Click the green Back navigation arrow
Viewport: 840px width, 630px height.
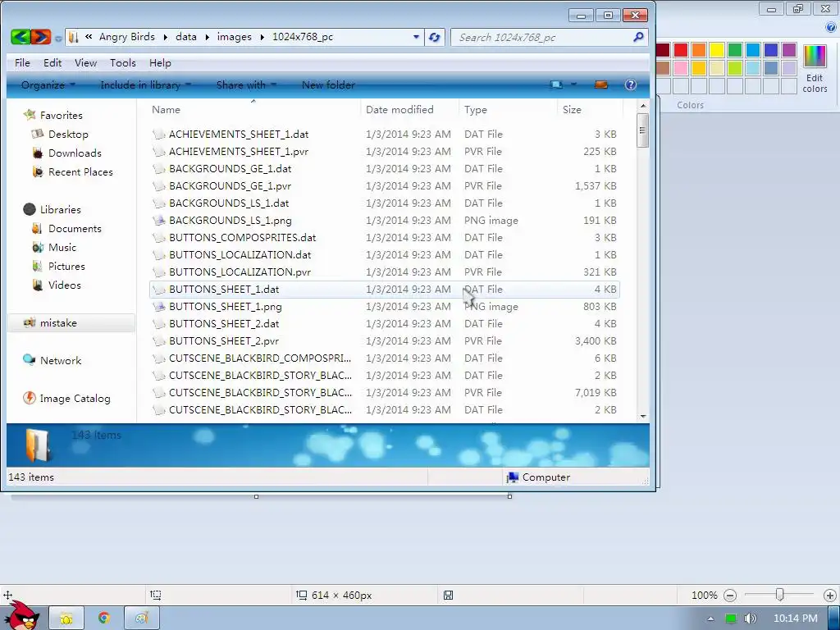[x=21, y=36]
